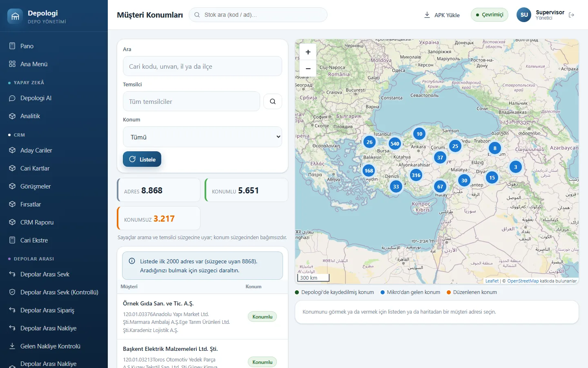Click the 540 cluster marker near Istanbul
Screen dimensions: 588x368
pyautogui.click(x=395, y=144)
